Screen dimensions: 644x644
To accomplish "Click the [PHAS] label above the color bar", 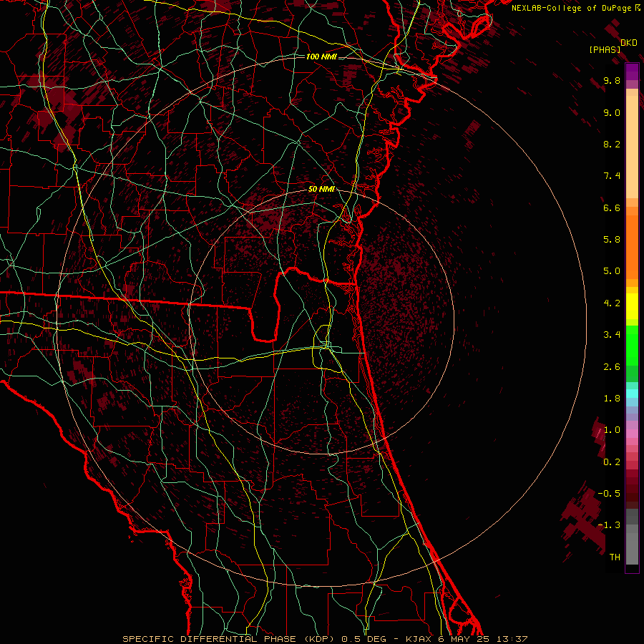I will pyautogui.click(x=605, y=49).
